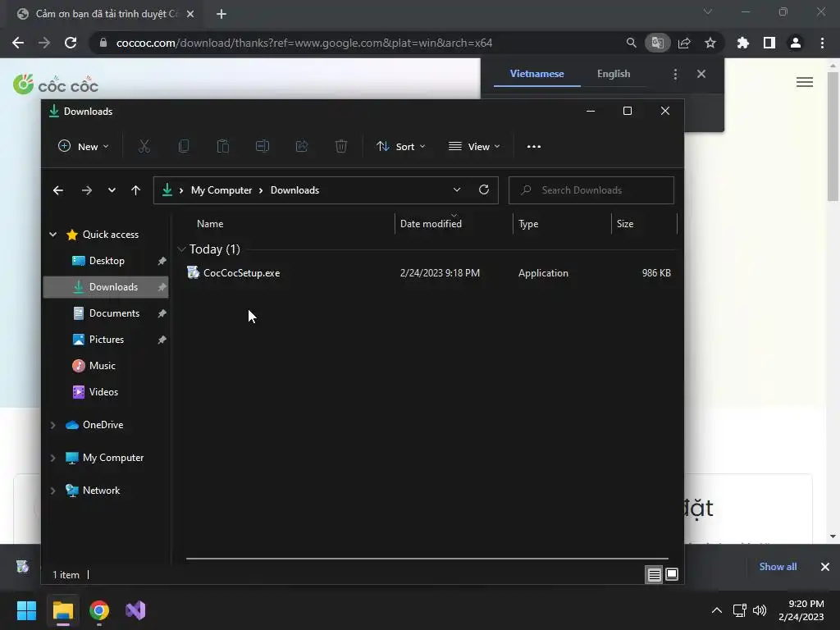Sort by the Type column header

(528, 224)
